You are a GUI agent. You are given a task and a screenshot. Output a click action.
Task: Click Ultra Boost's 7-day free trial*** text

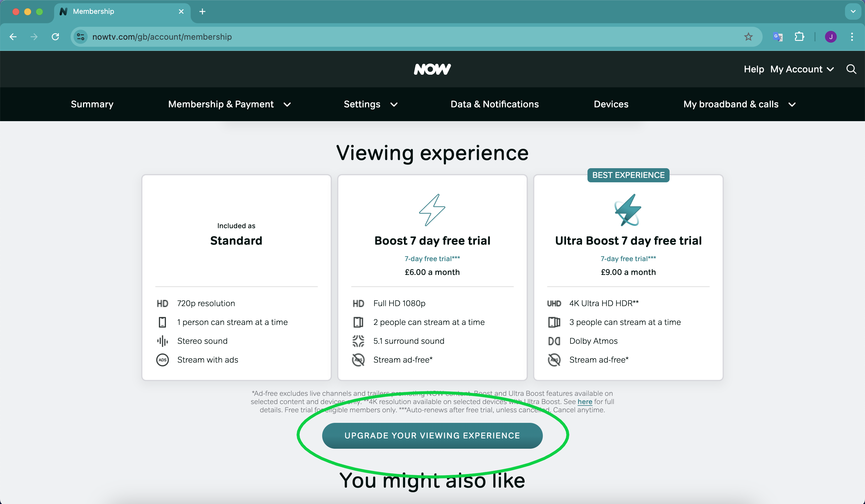coord(628,259)
